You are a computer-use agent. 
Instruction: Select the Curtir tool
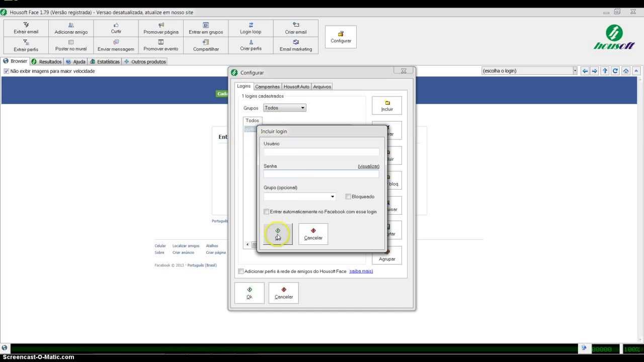point(116,28)
